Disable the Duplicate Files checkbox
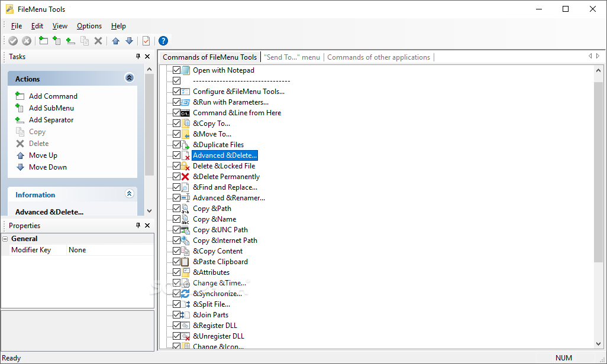Image resolution: width=607 pixels, height=364 pixels. tap(176, 145)
